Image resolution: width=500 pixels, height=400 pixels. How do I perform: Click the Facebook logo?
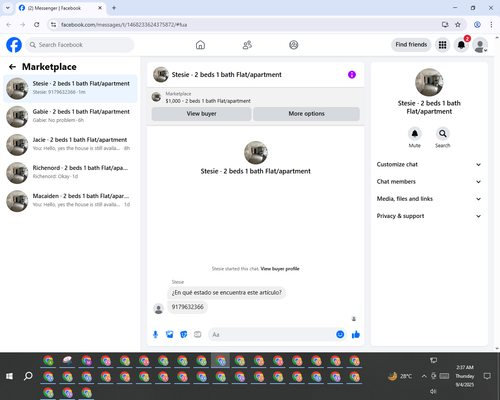pyautogui.click(x=14, y=45)
